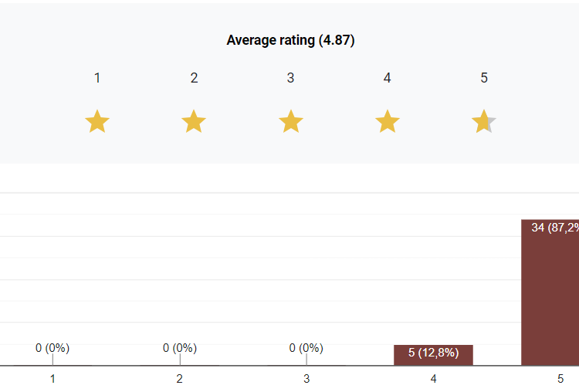
Task: Click the partially filled fifth star
Action: pyautogui.click(x=483, y=121)
